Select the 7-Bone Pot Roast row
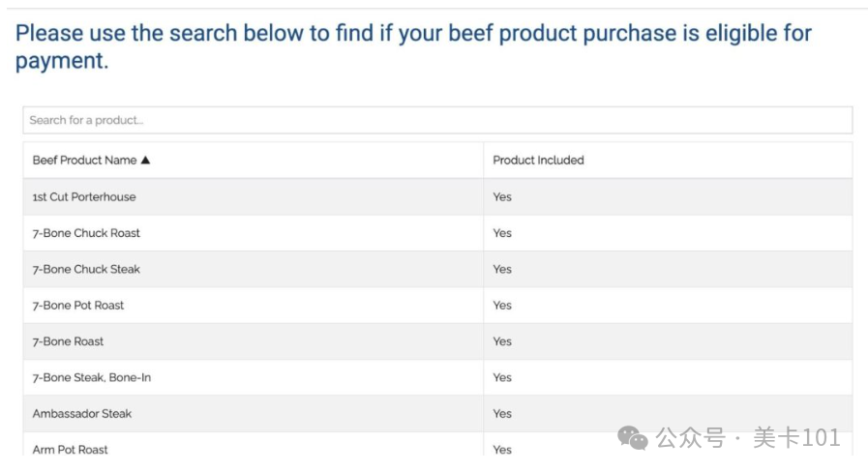The height and width of the screenshot is (472, 868). point(78,306)
